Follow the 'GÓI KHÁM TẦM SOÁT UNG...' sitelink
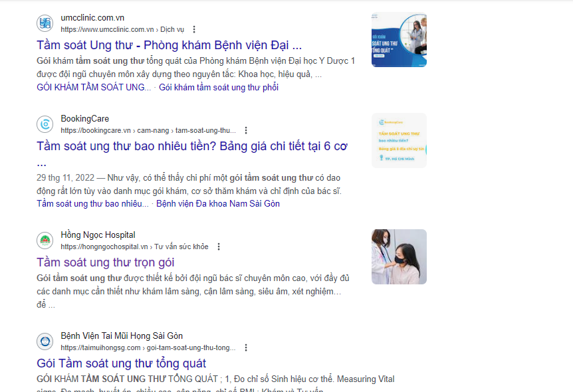 tap(94, 87)
